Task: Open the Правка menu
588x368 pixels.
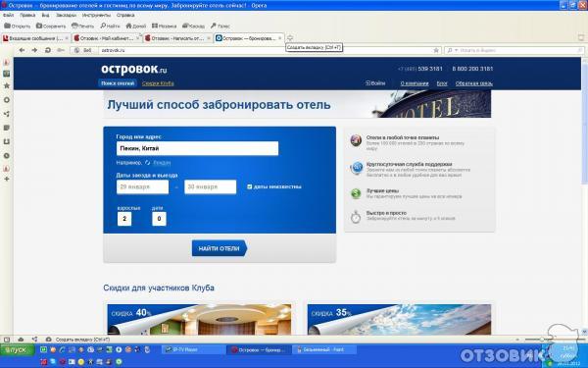Action: pyautogui.click(x=27, y=15)
